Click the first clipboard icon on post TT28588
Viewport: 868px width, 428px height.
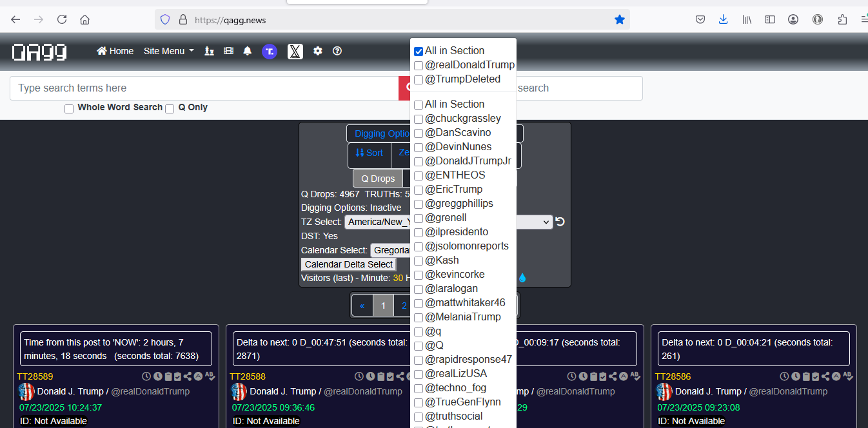click(x=380, y=376)
